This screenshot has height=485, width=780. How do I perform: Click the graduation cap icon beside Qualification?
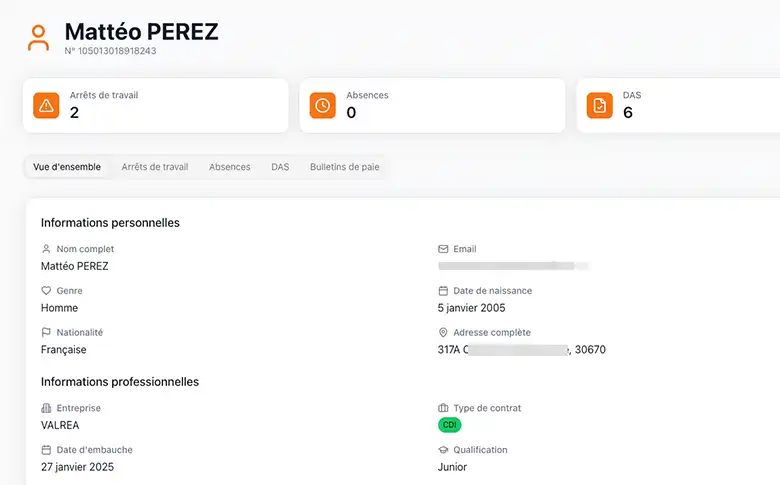coord(444,450)
